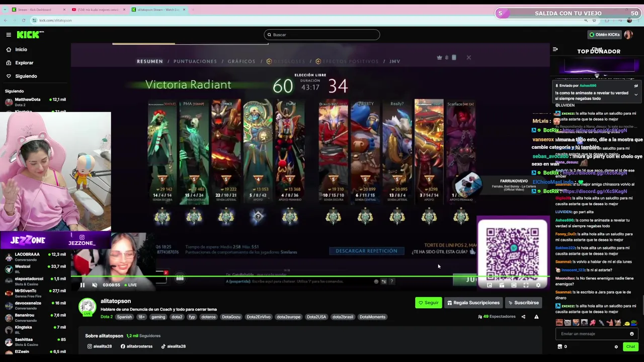Click the green Chat send button
This screenshot has width=644, height=362.
pyautogui.click(x=630, y=346)
